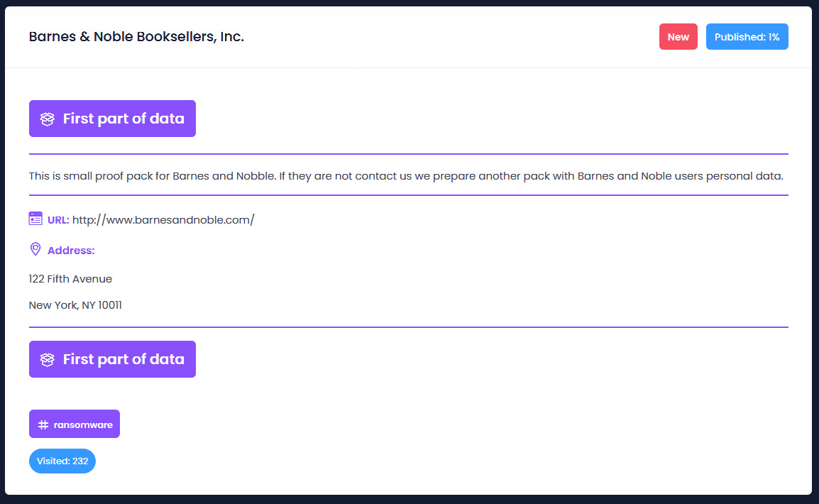
Task: Click the purple divider above the description
Action: click(407, 152)
